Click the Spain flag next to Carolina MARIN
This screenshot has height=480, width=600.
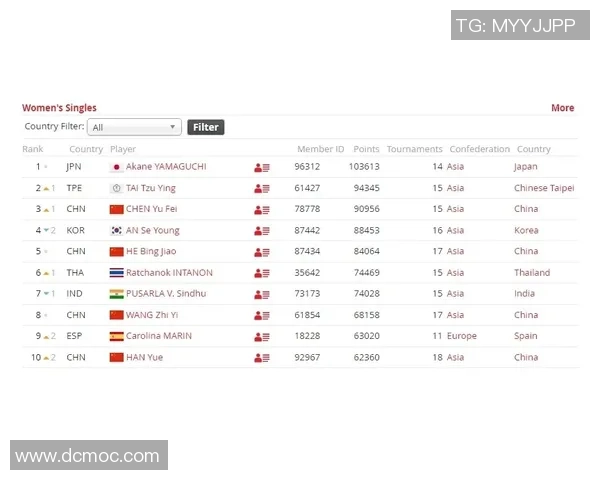[x=116, y=336]
